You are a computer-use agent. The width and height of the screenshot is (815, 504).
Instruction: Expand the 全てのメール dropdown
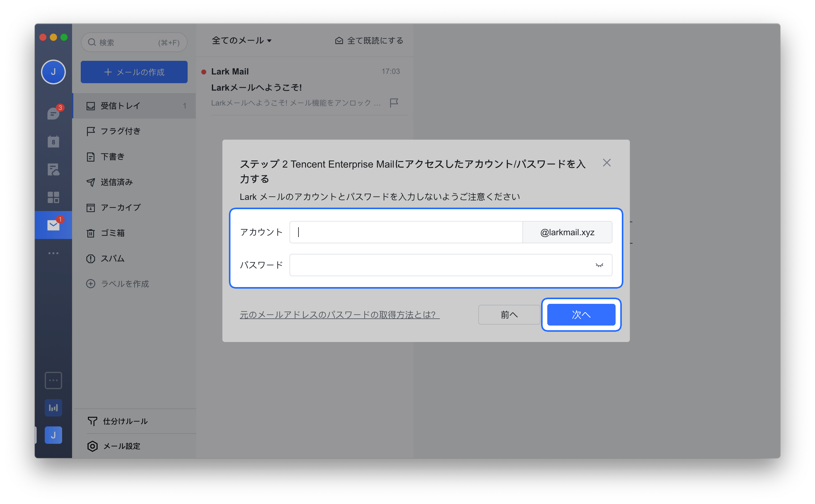tap(242, 41)
